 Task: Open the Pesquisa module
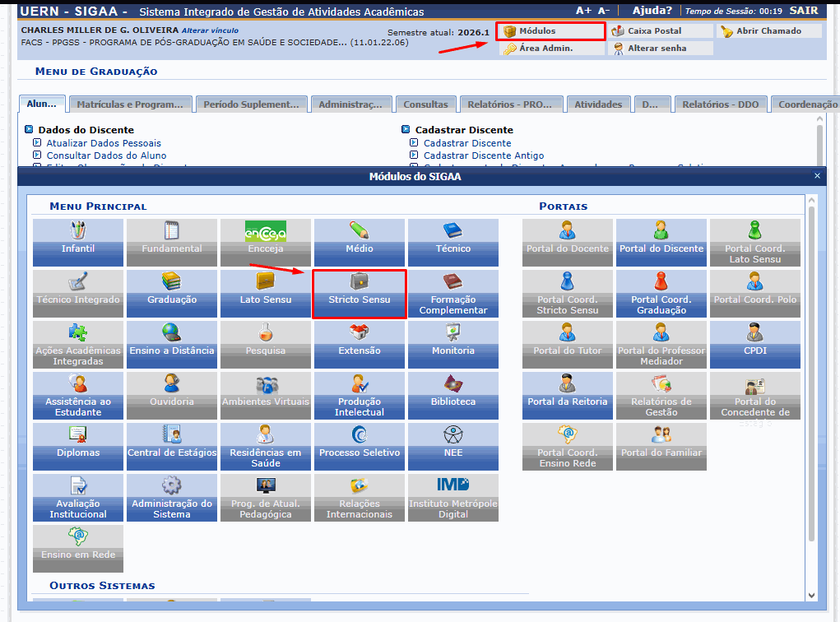pos(266,345)
